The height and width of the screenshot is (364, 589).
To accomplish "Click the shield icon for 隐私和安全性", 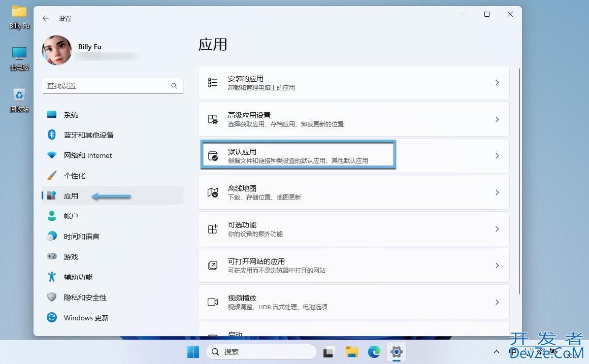I will [x=52, y=297].
